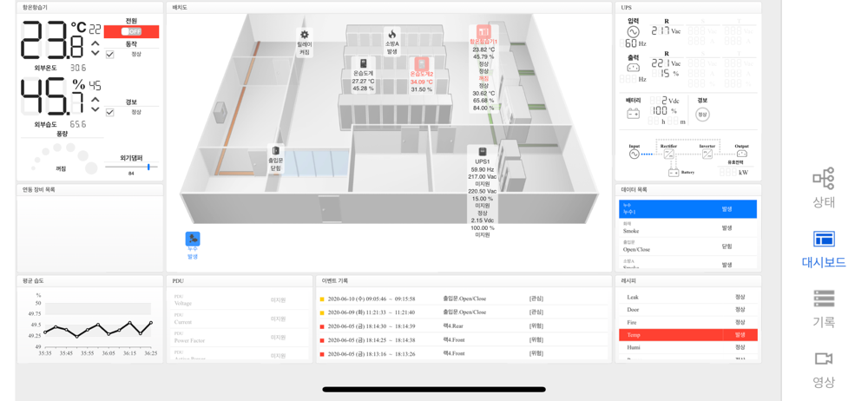Click the 출입문 door icon
Screen dimensions: 868x401
click(275, 151)
